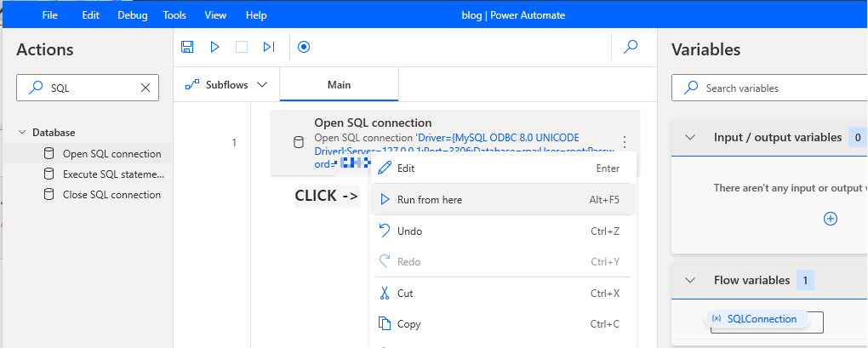Choose Copy in context menu
Screen dimensions: 868x348
pos(502,324)
